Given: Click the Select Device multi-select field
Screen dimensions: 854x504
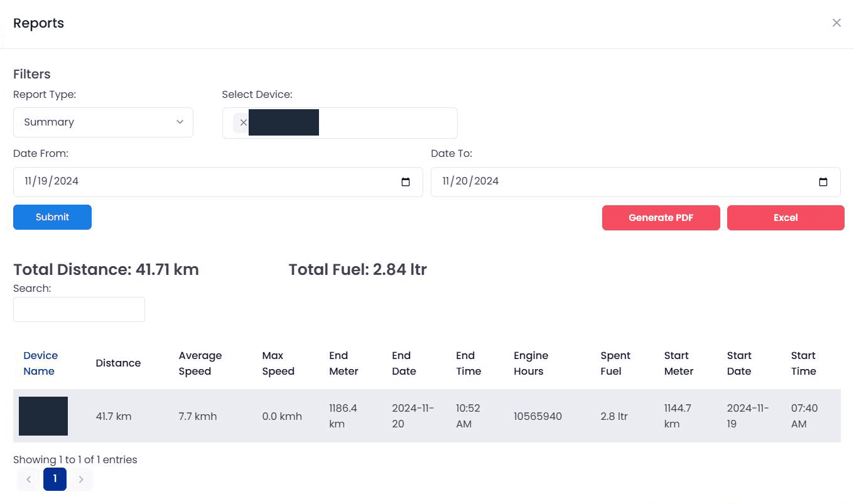Looking at the screenshot, I should click(x=340, y=123).
